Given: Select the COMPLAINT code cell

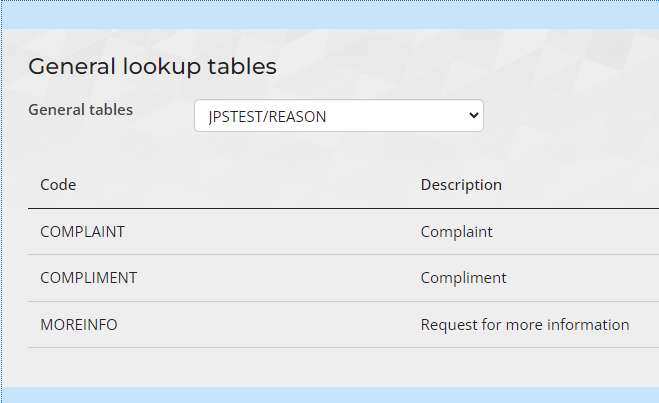Looking at the screenshot, I should [x=82, y=231].
